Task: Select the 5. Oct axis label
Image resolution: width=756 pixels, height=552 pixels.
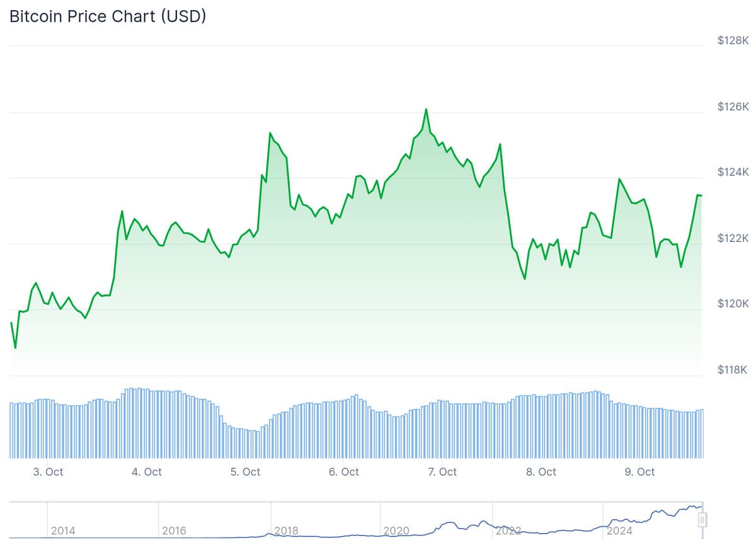Action: [245, 472]
